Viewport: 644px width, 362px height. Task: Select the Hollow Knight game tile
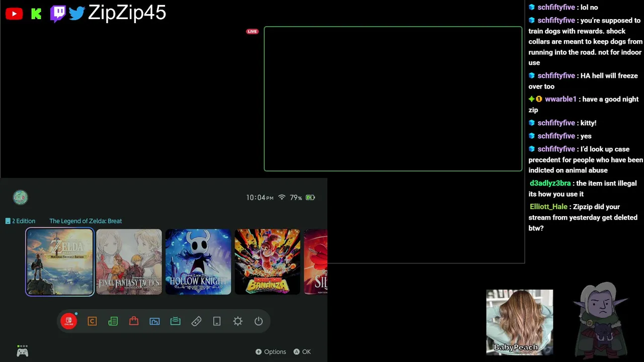click(x=198, y=262)
